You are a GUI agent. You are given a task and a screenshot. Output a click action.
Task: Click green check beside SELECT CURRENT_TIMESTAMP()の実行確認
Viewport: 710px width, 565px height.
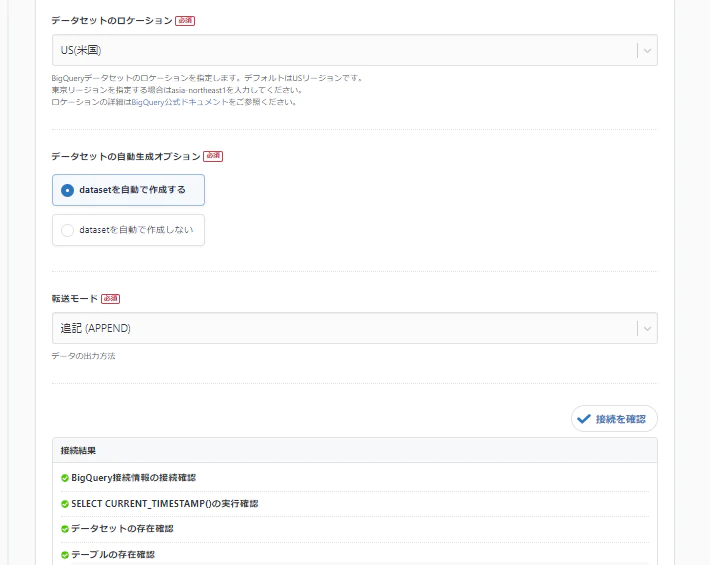coord(65,503)
